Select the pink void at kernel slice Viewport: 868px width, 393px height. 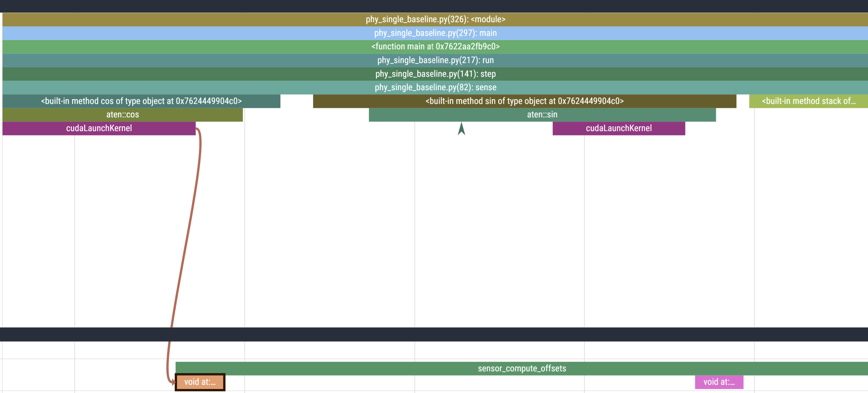click(719, 382)
